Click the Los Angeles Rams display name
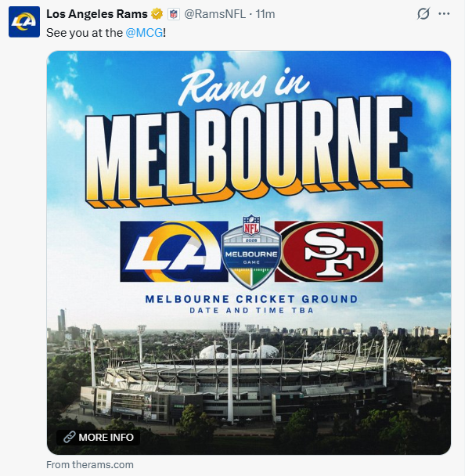The width and height of the screenshot is (472, 476). 97,14
